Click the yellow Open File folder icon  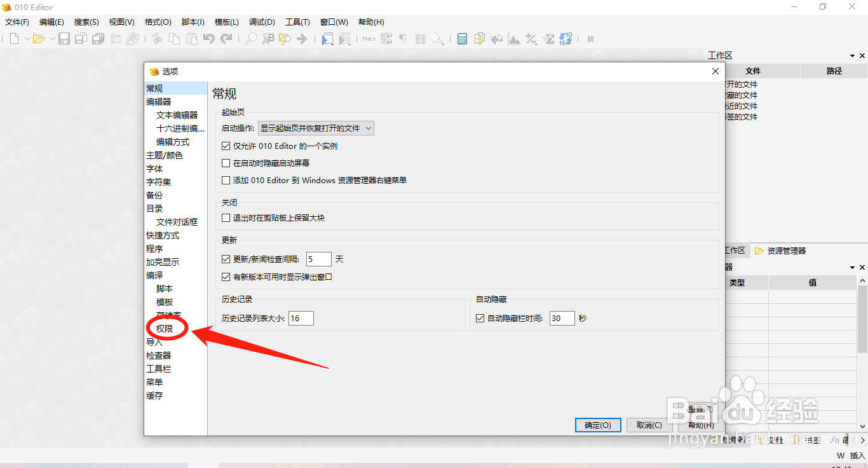[39, 39]
